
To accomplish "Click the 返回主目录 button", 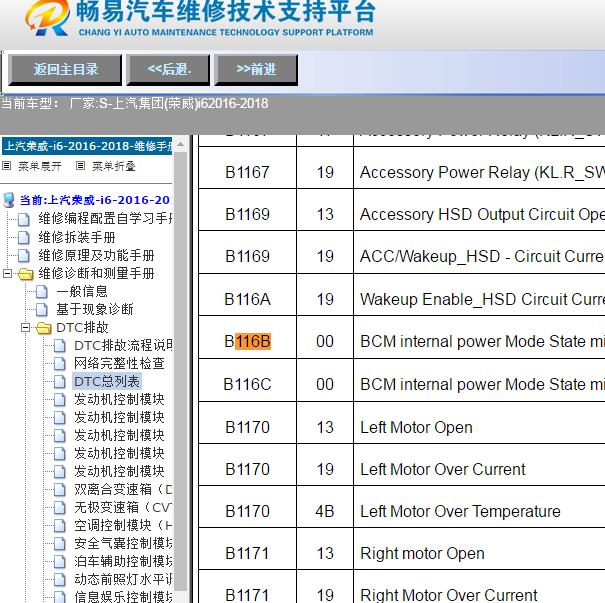I will (x=65, y=70).
